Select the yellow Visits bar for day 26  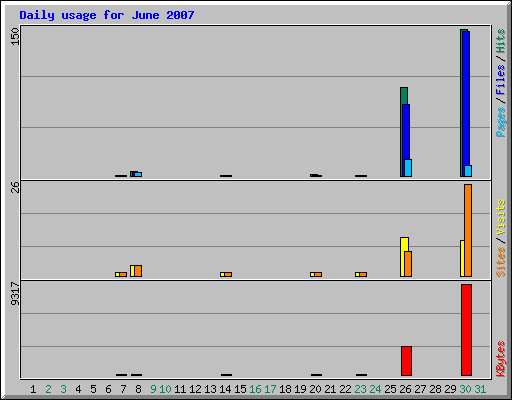pyautogui.click(x=402, y=257)
